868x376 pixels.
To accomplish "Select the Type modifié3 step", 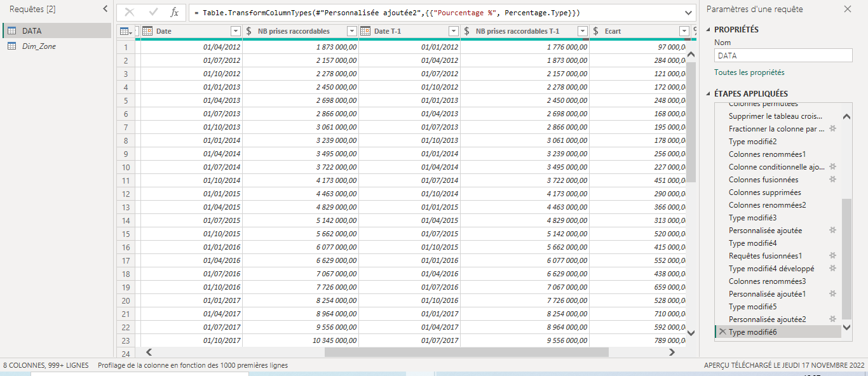I will pos(752,217).
